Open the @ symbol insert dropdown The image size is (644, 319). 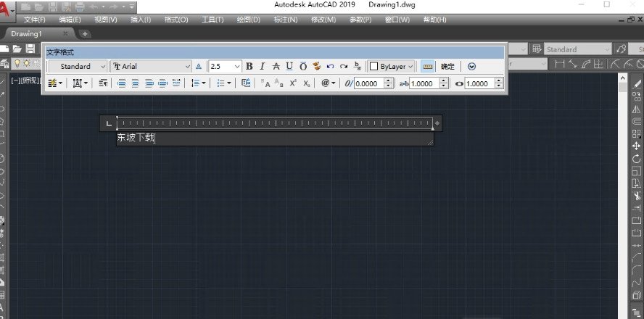[328, 83]
